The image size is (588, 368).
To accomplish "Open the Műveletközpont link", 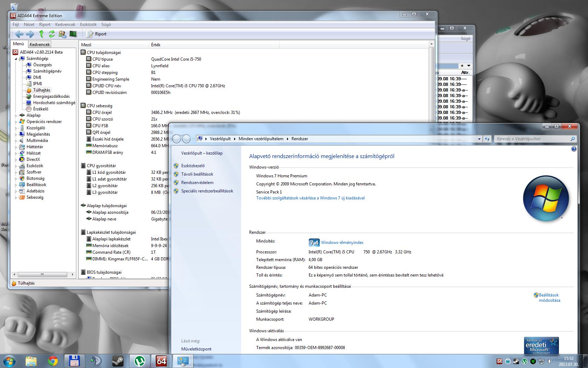I will 196,349.
